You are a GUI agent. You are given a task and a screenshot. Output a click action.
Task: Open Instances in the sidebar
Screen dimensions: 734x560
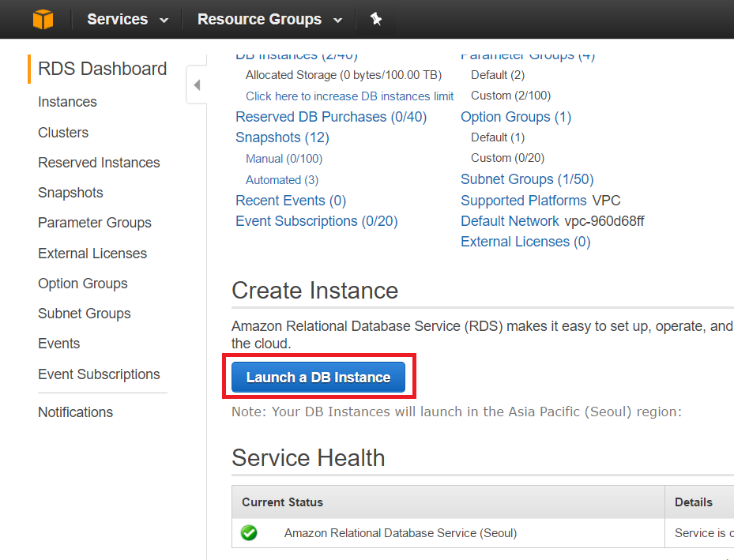[x=67, y=102]
